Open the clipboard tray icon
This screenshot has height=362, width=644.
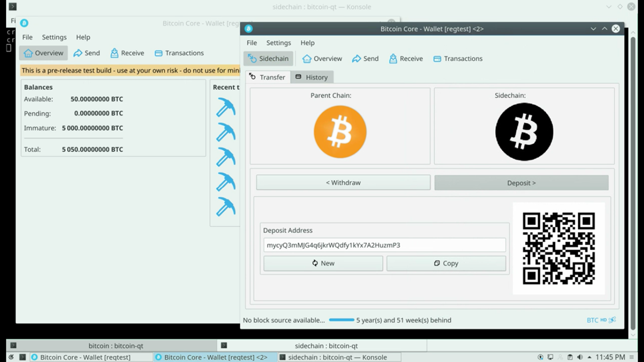pos(570,357)
